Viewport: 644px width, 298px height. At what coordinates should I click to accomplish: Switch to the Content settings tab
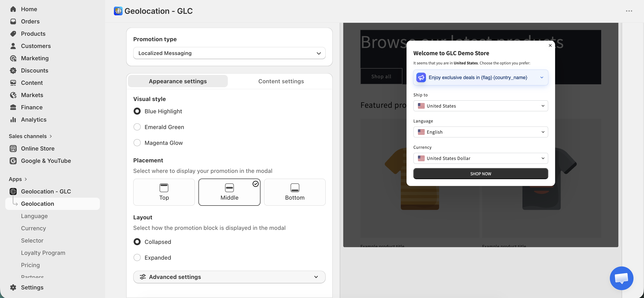click(x=281, y=81)
